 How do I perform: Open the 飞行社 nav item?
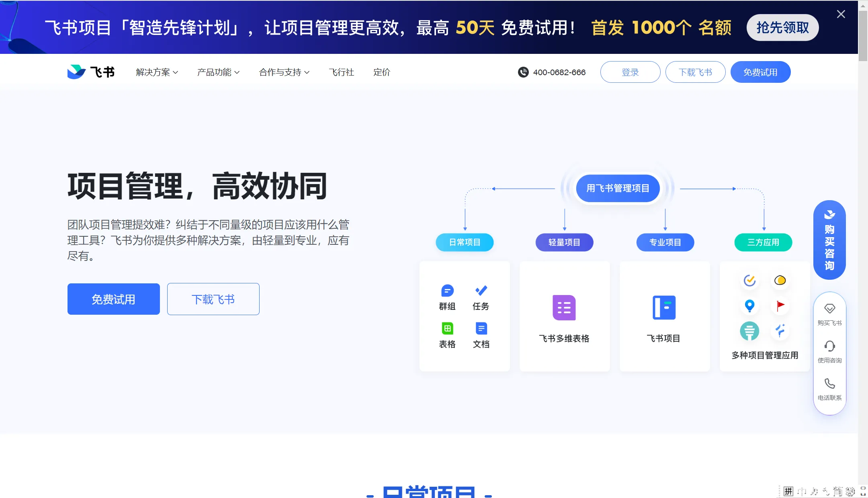coord(342,72)
